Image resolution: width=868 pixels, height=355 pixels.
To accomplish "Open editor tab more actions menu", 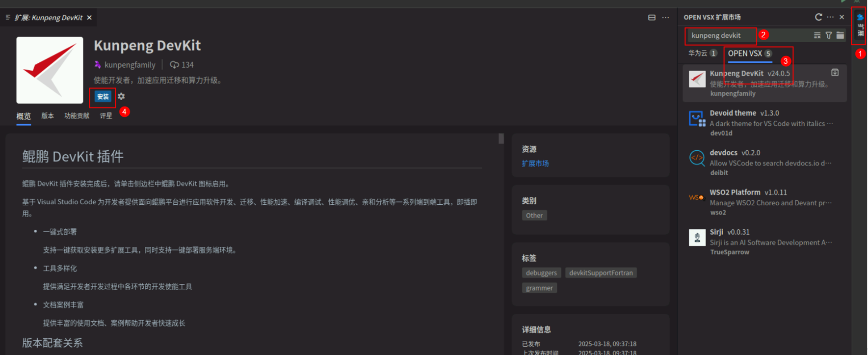I will coord(665,18).
